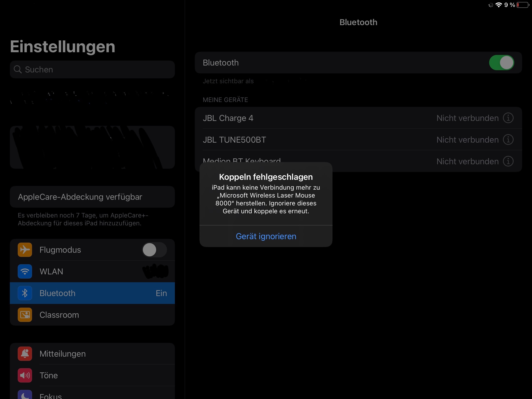Viewport: 532px width, 399px height.
Task: Tap the Fokus moon icon
Action: 25,395
